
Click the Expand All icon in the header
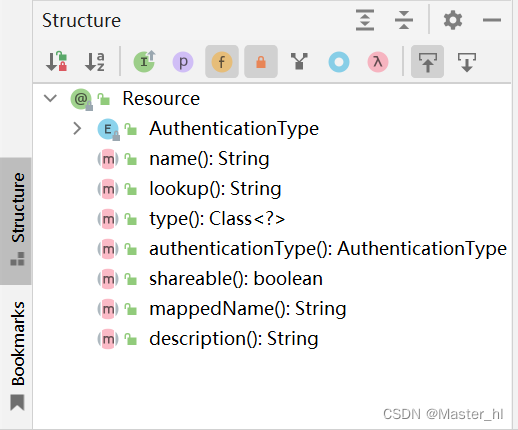pyautogui.click(x=365, y=20)
